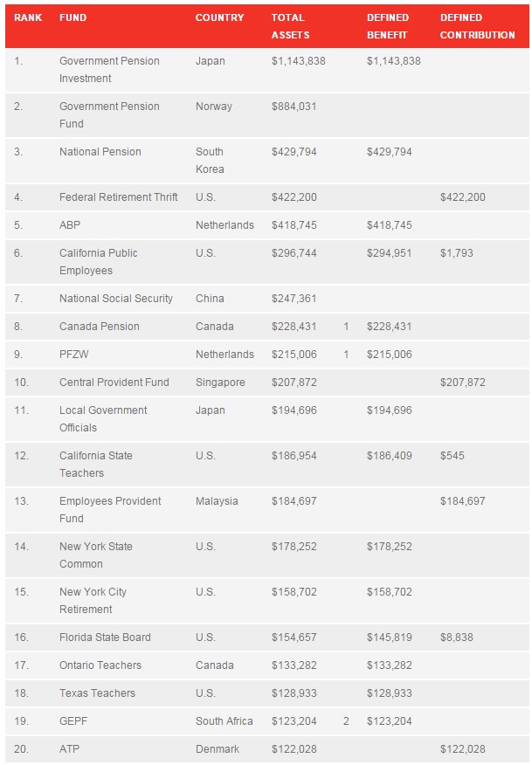
Task: Select the National Social Security fund
Action: point(115,299)
